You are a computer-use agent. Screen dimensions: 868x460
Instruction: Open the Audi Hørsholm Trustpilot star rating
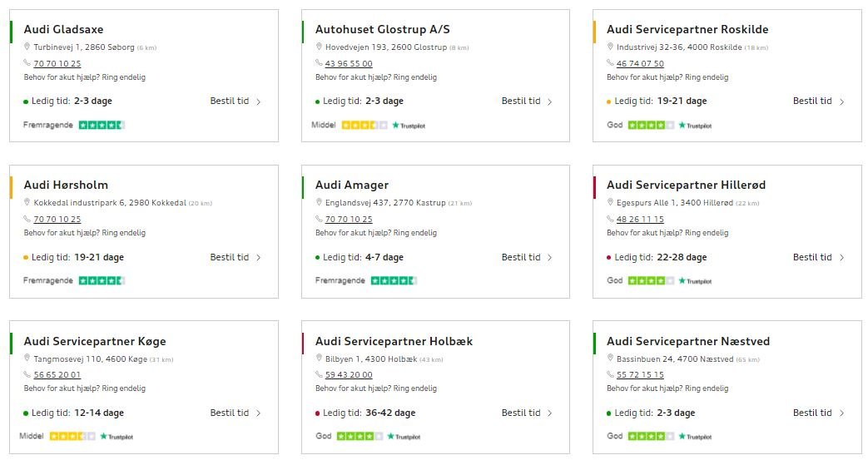click(x=102, y=280)
